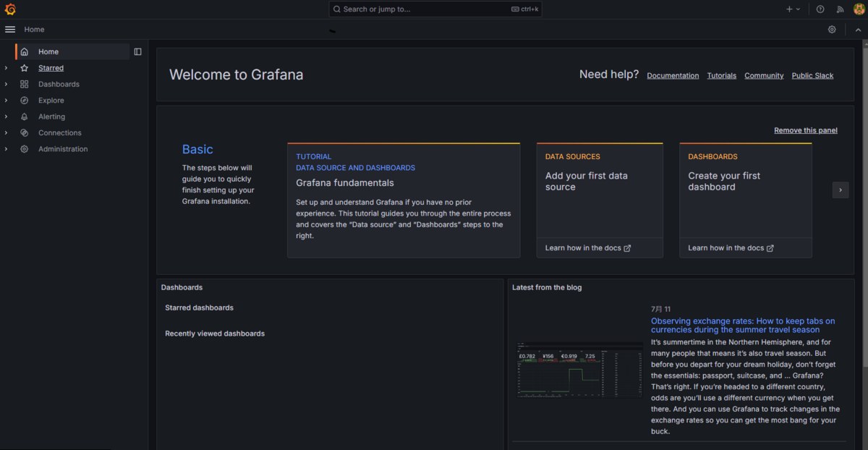
Task: Expand the Administration menu section
Action: 6,149
